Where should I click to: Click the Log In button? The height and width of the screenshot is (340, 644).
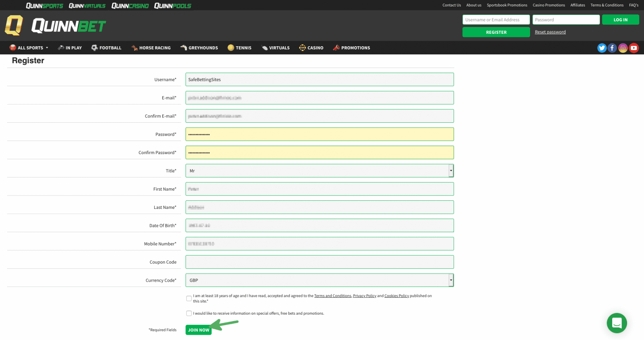tap(620, 20)
